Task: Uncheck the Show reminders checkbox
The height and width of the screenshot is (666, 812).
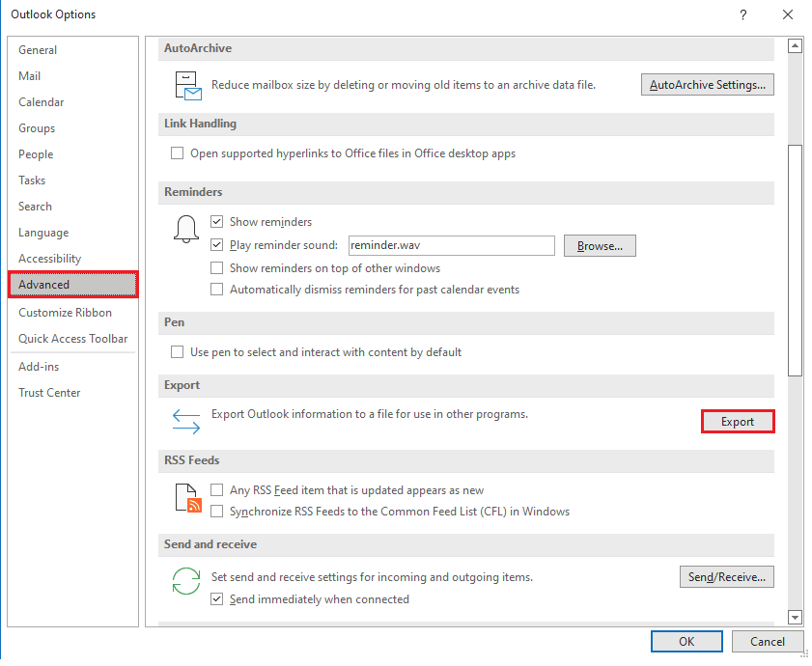Action: click(x=216, y=222)
